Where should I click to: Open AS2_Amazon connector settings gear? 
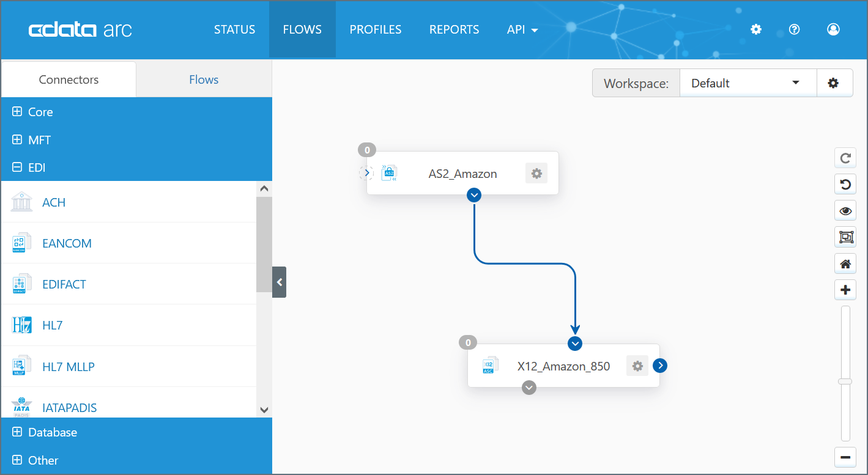tap(536, 174)
